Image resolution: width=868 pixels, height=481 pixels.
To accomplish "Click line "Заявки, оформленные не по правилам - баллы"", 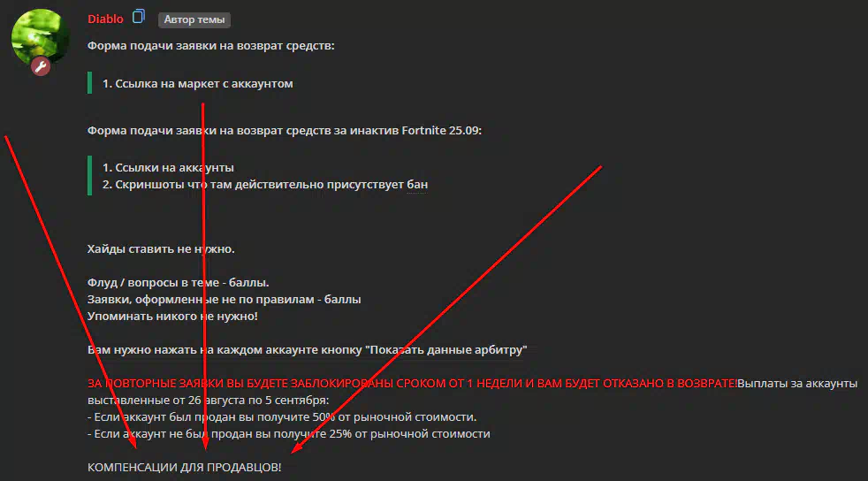I will tap(225, 300).
